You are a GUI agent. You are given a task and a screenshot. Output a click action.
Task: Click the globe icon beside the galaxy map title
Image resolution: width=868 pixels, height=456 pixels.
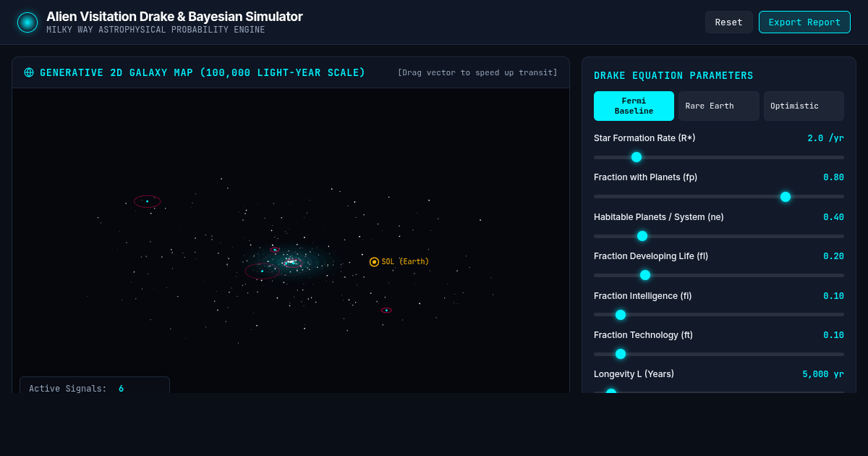tap(29, 72)
